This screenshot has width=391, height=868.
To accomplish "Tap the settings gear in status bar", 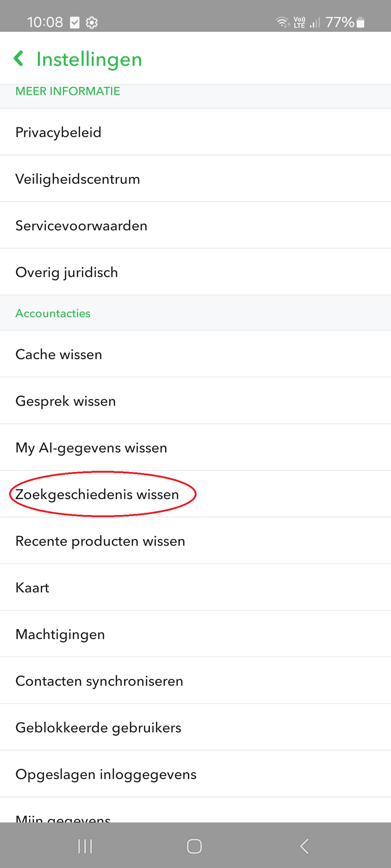I will pyautogui.click(x=92, y=23).
